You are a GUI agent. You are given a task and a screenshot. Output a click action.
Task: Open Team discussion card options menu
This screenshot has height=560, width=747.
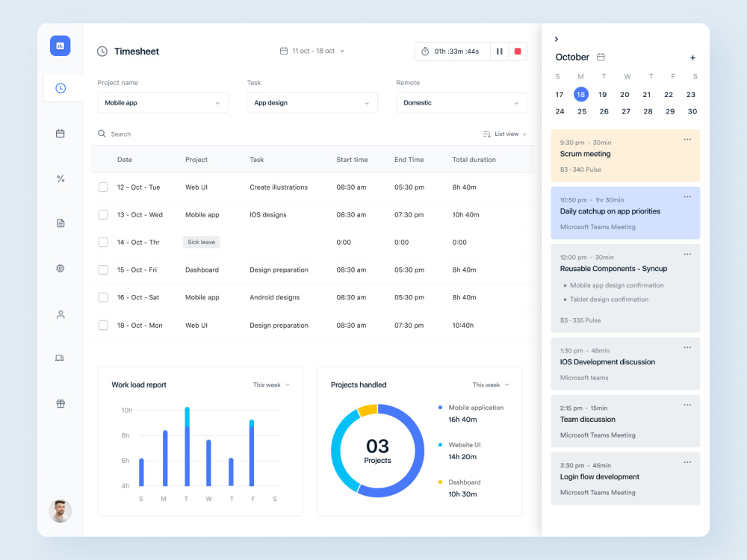pyautogui.click(x=687, y=405)
